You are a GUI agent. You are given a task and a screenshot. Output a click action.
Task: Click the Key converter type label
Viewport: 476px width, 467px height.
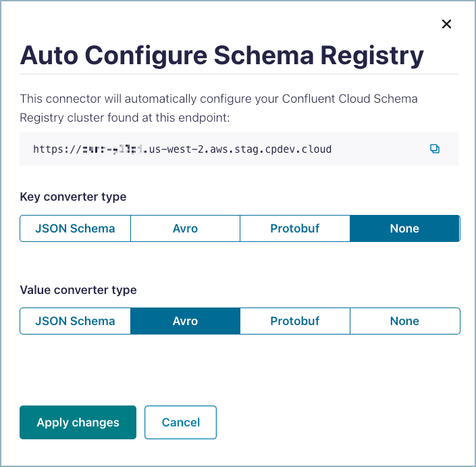pos(73,197)
